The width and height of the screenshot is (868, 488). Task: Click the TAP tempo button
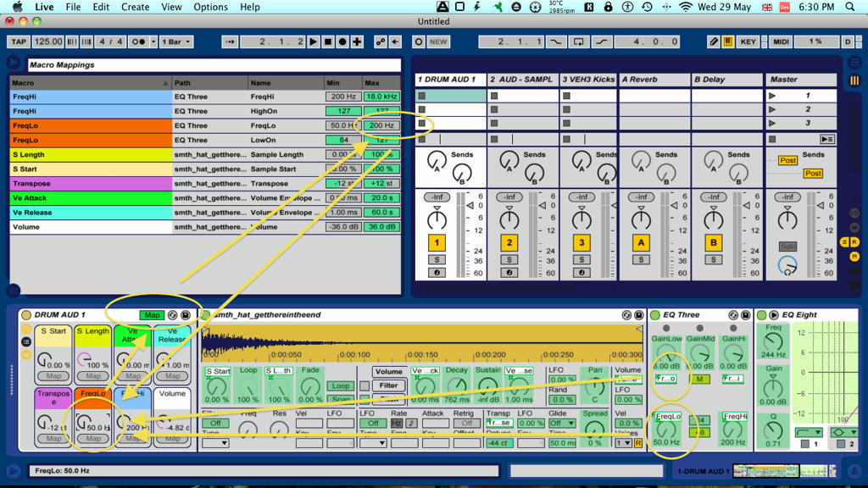pyautogui.click(x=19, y=42)
